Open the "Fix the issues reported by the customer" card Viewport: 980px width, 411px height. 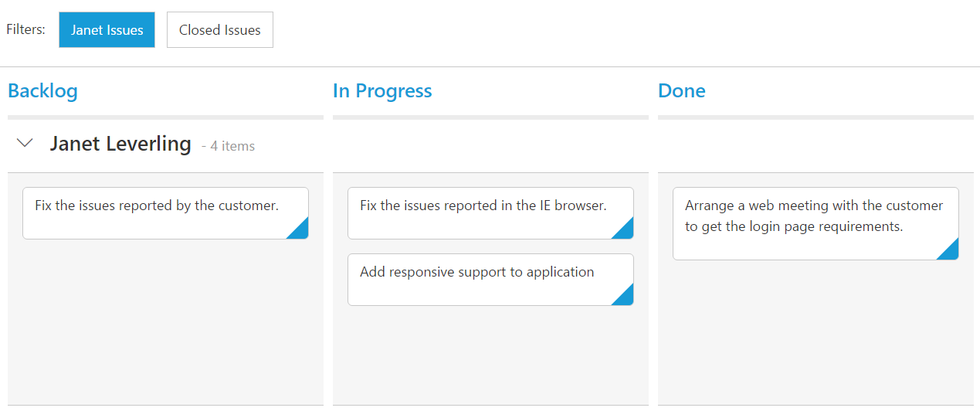coord(157,206)
